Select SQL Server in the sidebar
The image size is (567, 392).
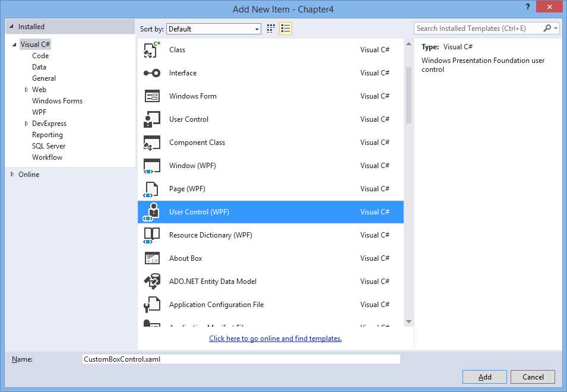(49, 146)
